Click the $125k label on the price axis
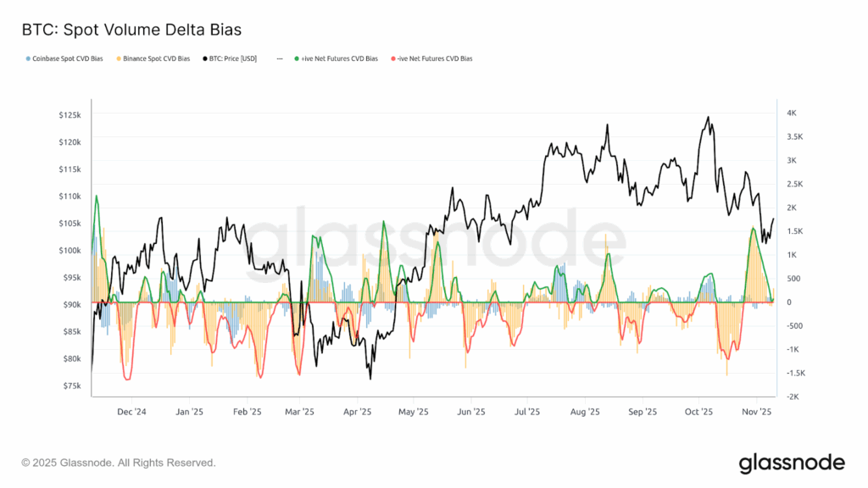 70,114
